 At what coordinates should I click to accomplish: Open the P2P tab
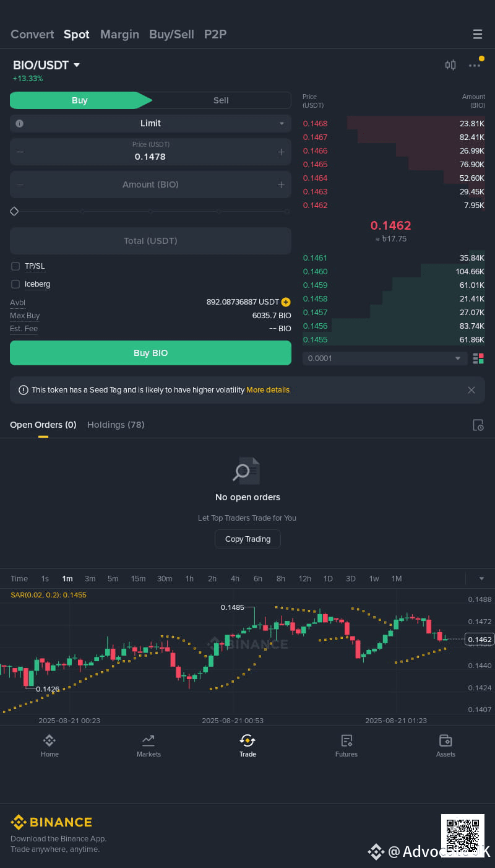click(215, 34)
